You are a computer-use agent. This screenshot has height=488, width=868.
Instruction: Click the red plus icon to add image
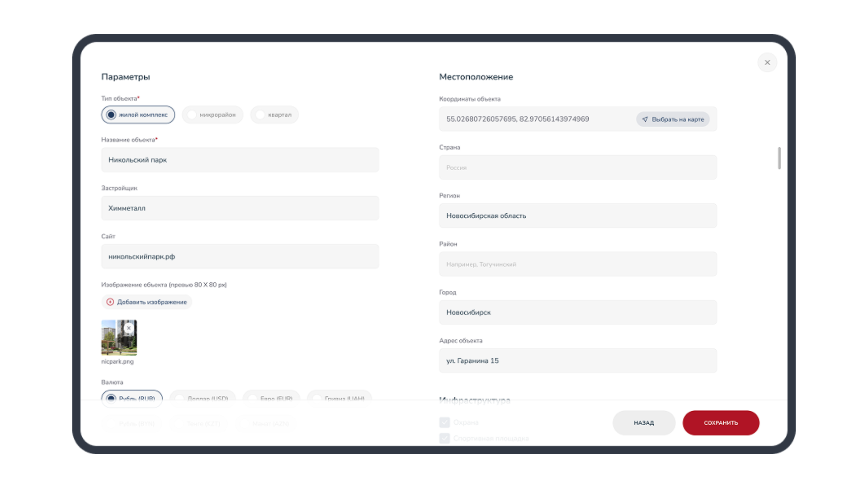tap(110, 302)
